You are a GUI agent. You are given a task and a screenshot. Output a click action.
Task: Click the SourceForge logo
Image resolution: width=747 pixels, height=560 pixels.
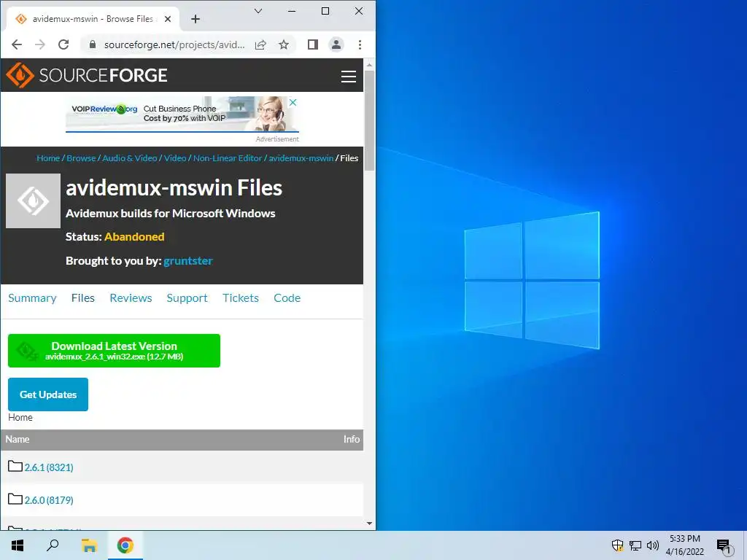click(x=87, y=75)
